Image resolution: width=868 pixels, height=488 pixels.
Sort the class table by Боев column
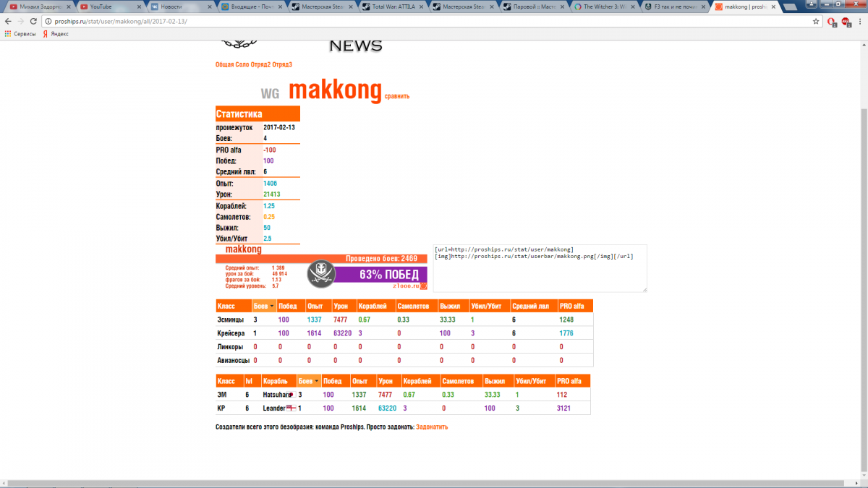tap(264, 307)
